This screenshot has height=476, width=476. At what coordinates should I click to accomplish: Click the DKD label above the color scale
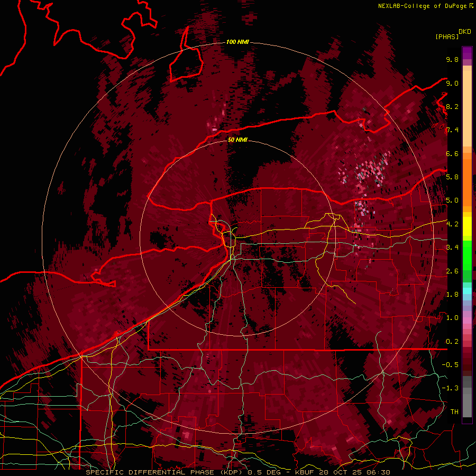465,32
